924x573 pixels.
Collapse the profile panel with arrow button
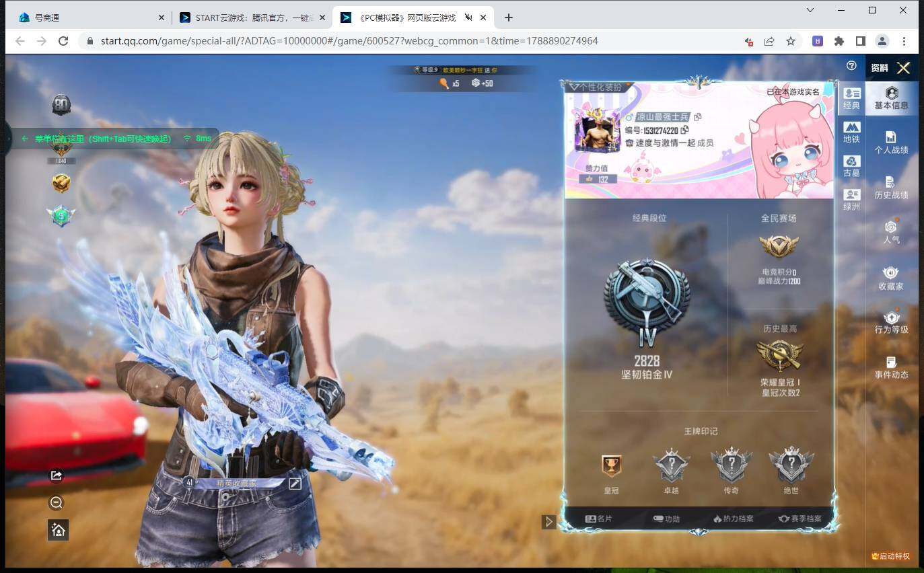(x=548, y=522)
